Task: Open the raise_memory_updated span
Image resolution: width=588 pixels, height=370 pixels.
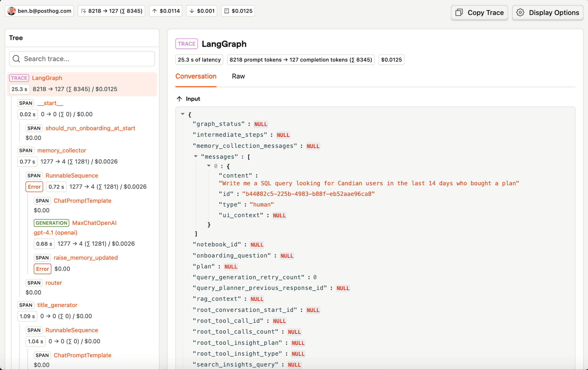Action: point(86,258)
